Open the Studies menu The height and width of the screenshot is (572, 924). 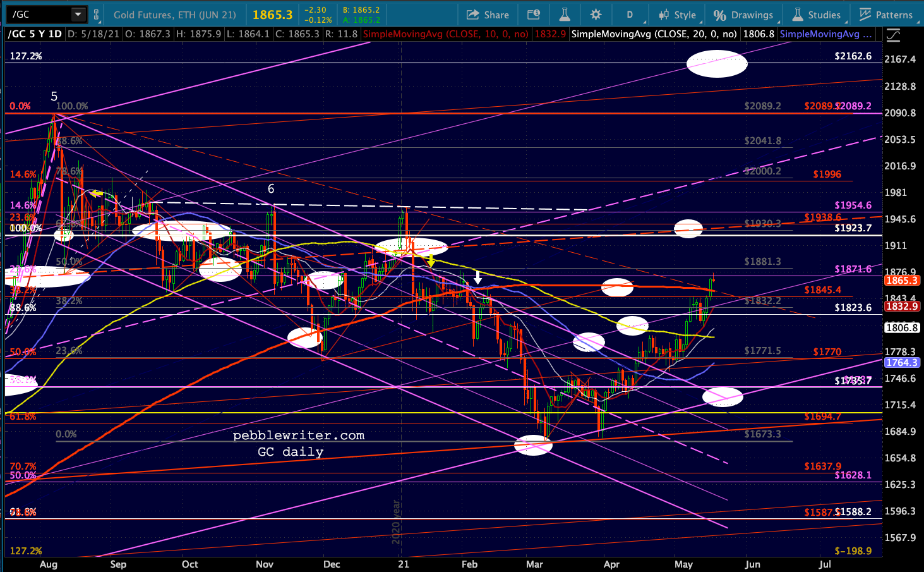(816, 15)
